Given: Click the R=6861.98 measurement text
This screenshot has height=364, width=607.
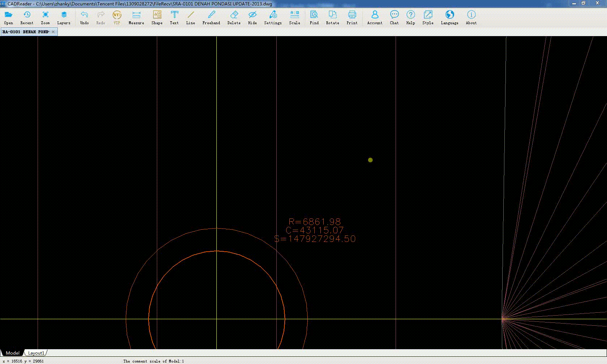Looking at the screenshot, I should (315, 222).
